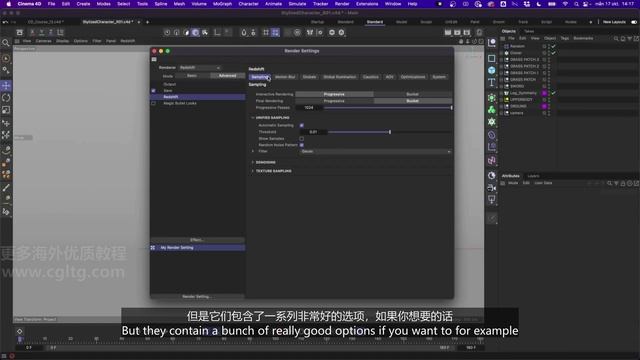
Task: Click the Null object square icon
Action: point(492,58)
